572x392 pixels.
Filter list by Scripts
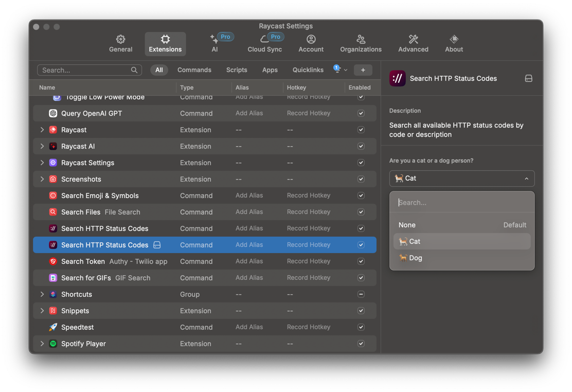click(237, 70)
